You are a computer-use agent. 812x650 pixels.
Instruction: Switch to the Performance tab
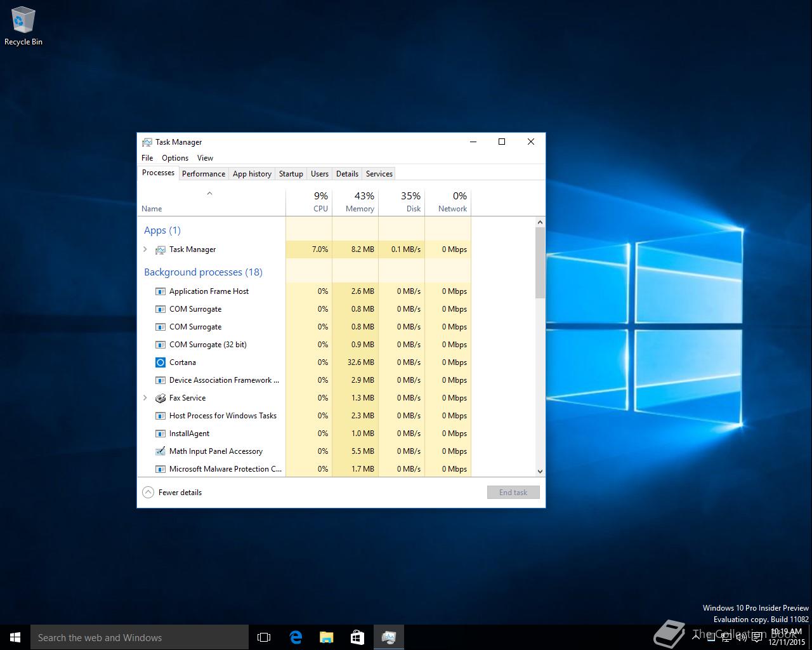pos(204,174)
